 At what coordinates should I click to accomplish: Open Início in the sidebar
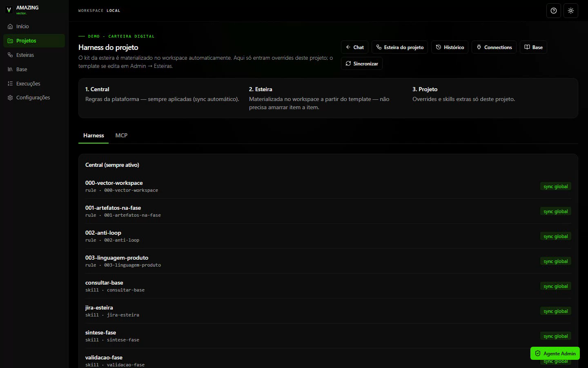[x=34, y=27]
